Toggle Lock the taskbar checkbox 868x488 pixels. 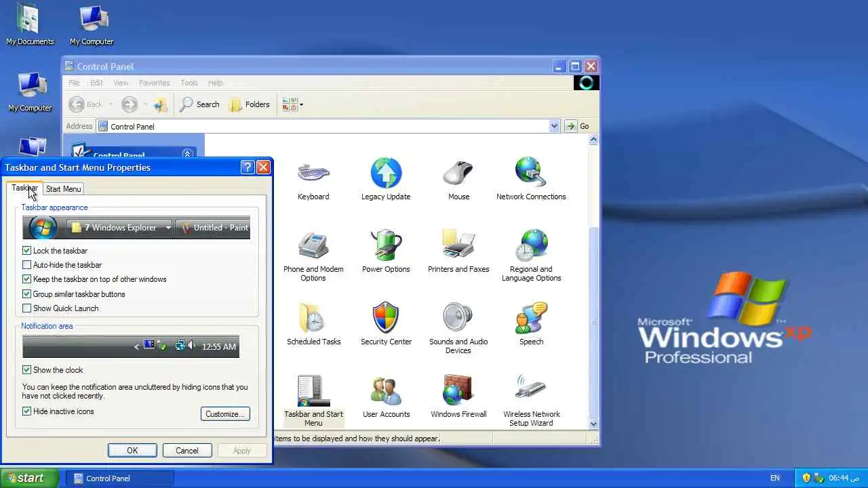[27, 251]
